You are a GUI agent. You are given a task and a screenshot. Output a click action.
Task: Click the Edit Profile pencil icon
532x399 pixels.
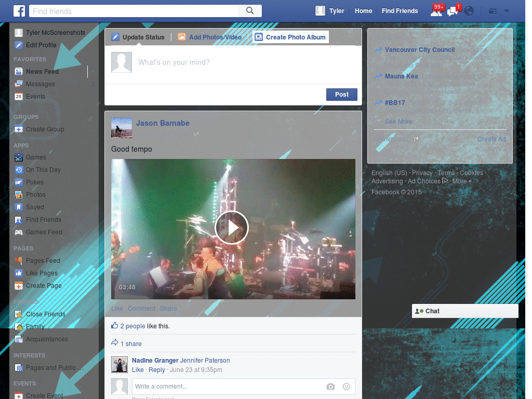(x=19, y=45)
